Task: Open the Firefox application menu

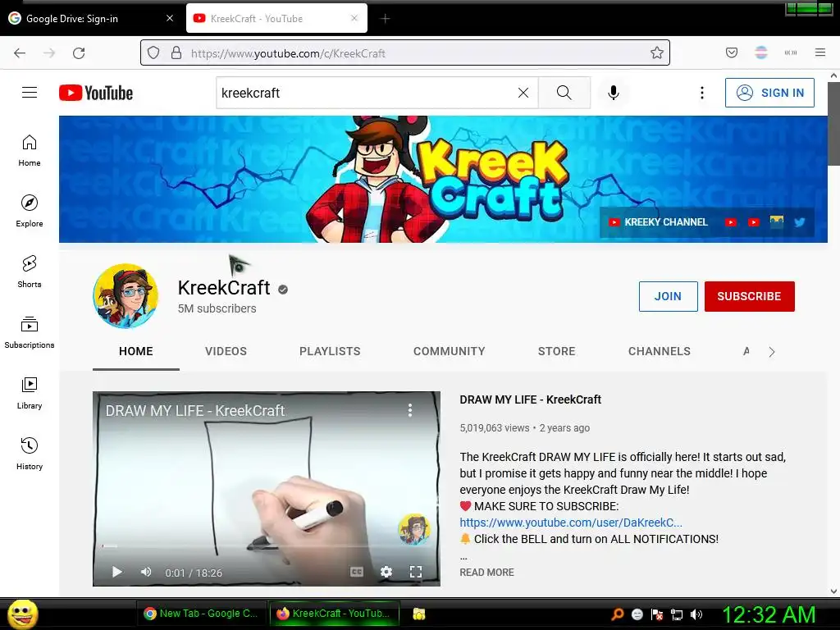Action: click(x=820, y=52)
